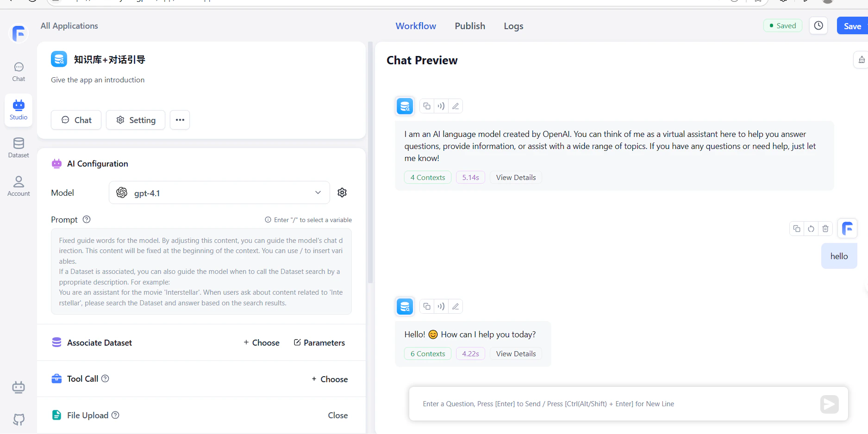Delete the 'hello' user message
Screen dimensions: 868x434
pos(825,229)
